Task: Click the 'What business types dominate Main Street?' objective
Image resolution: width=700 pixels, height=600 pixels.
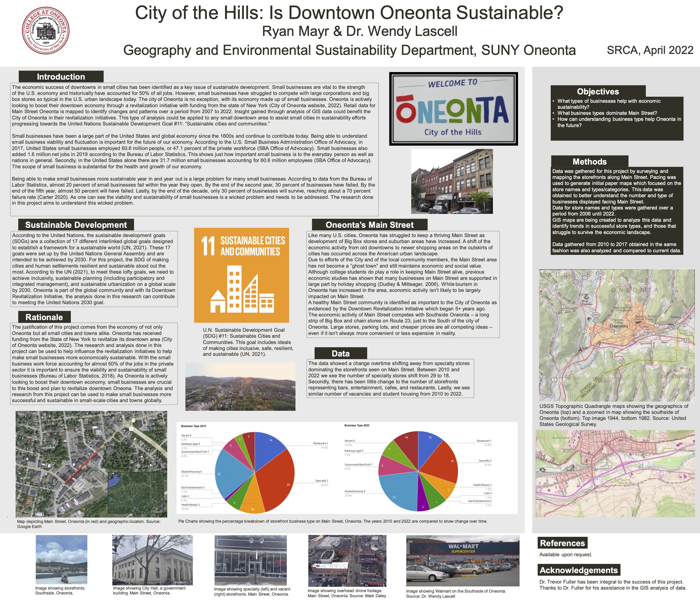Action: [607, 113]
